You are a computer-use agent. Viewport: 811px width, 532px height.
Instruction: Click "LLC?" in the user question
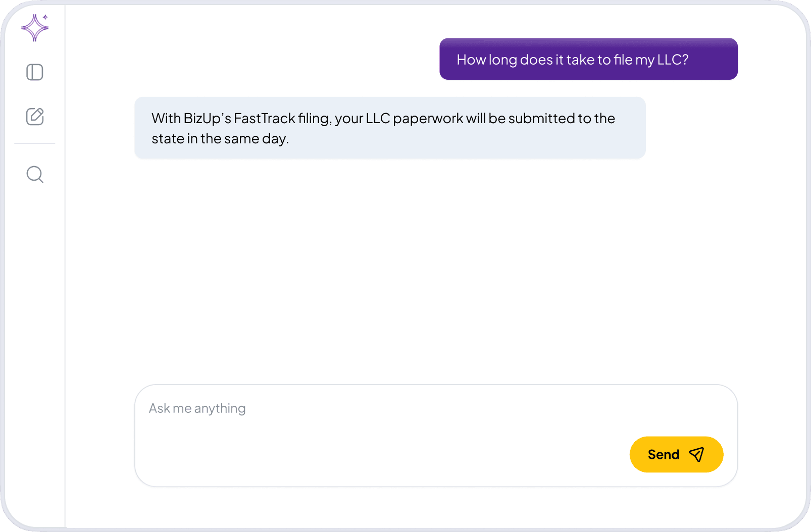coord(673,60)
